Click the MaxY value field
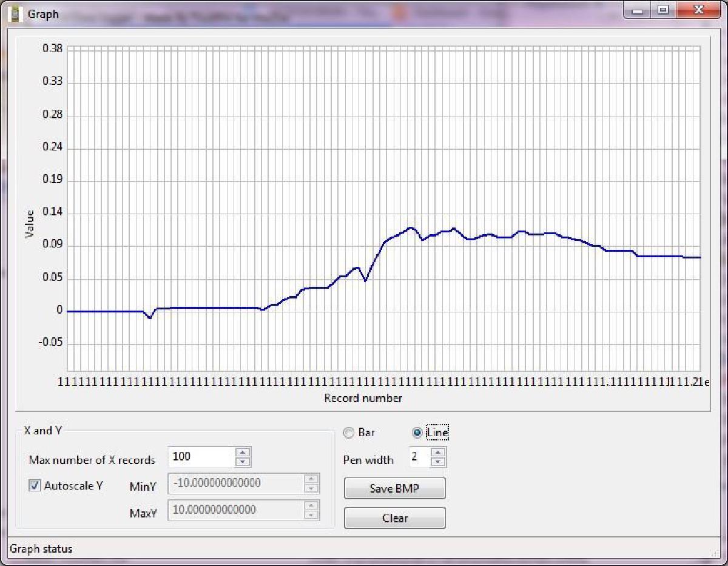Image resolution: width=728 pixels, height=566 pixels. click(235, 510)
